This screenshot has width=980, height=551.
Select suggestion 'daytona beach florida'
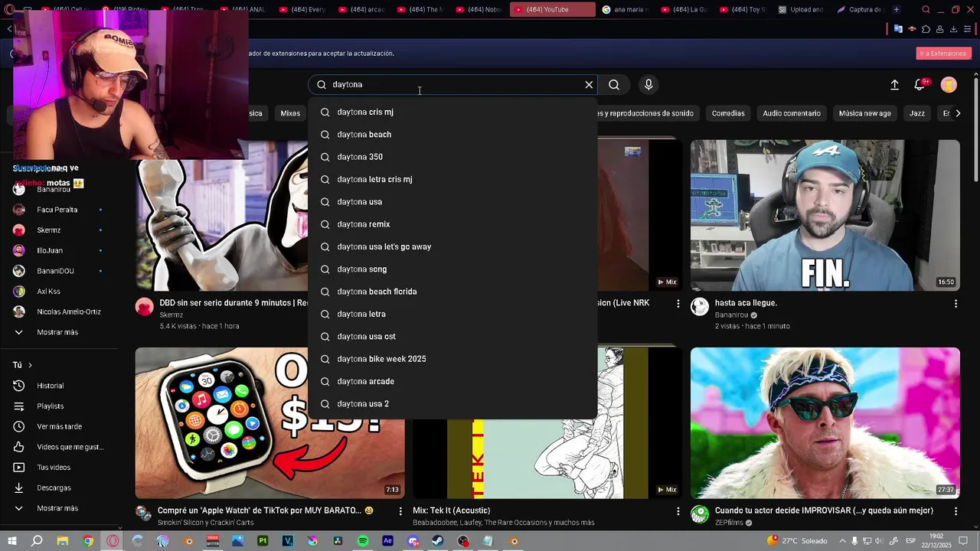[x=452, y=292]
